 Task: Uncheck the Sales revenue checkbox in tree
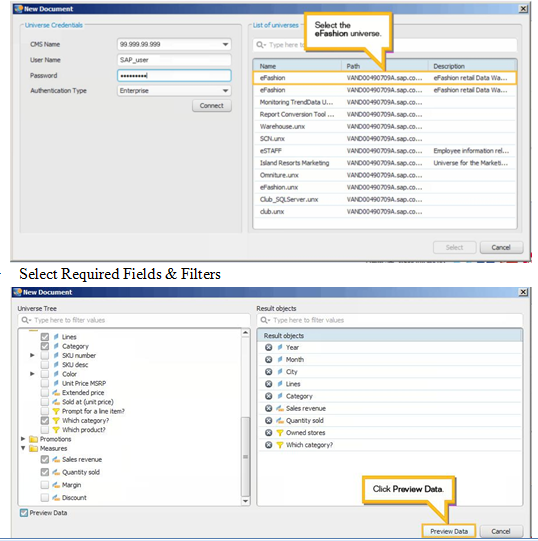click(x=45, y=460)
